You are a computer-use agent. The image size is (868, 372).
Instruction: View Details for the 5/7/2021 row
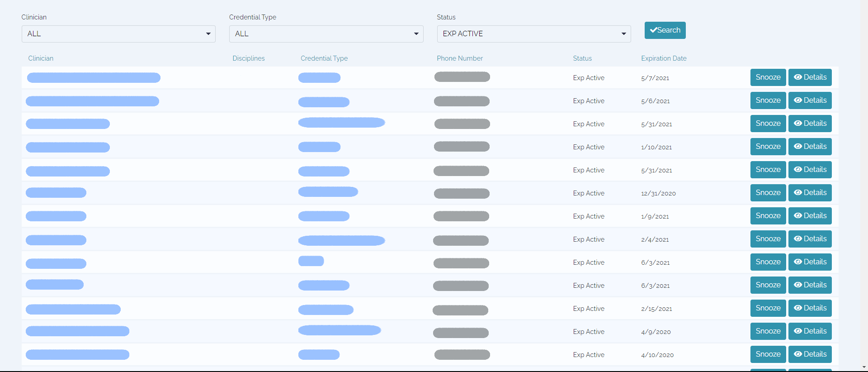pos(810,77)
